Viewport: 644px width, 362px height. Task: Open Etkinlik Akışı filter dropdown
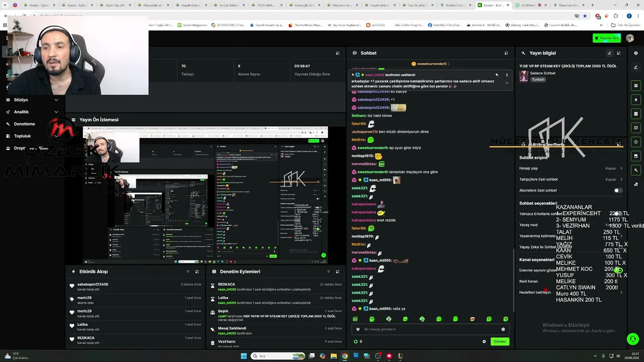pos(188,271)
